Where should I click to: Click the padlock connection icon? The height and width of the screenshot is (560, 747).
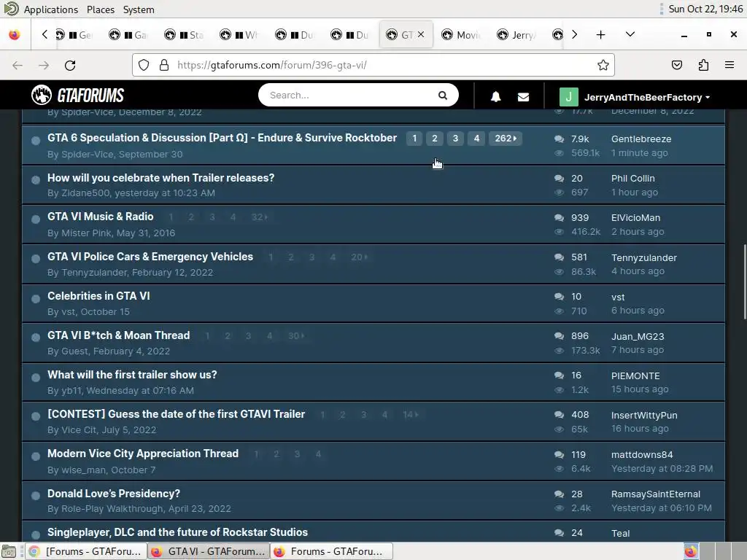pos(164,65)
